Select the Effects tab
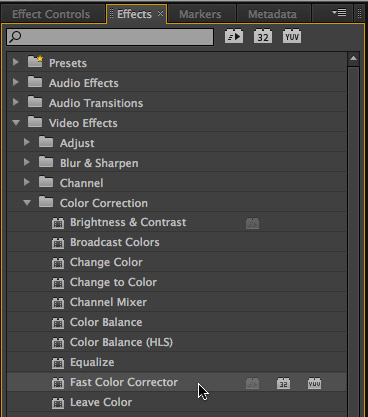Viewport: 368px width, 417px height. [x=134, y=14]
